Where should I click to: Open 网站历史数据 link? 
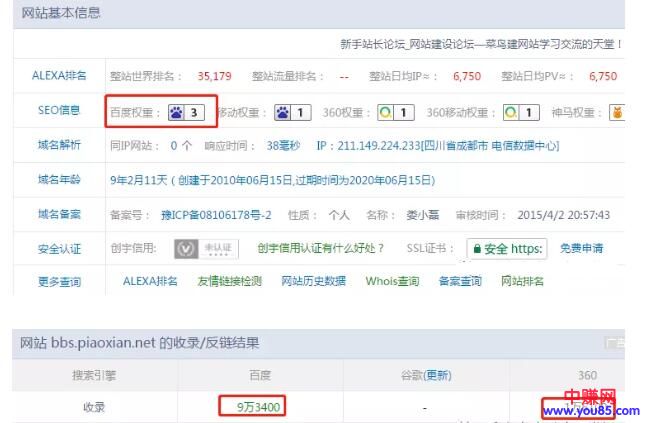313,281
